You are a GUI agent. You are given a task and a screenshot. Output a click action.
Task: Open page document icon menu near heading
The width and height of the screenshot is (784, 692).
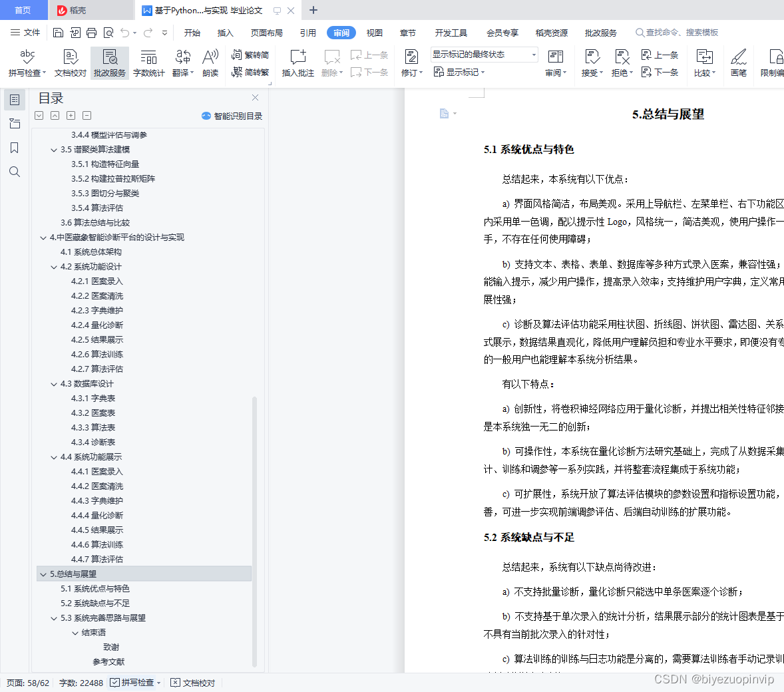click(447, 114)
